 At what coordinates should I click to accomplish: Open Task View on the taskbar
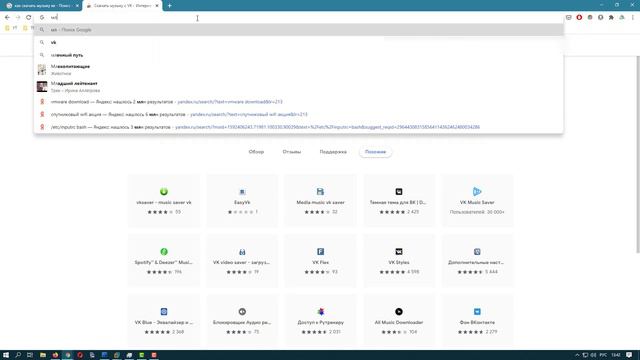(30, 355)
